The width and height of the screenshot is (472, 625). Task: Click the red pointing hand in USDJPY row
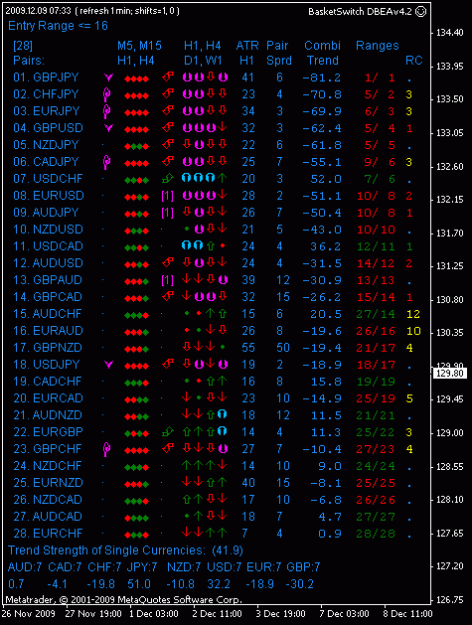pos(168,364)
